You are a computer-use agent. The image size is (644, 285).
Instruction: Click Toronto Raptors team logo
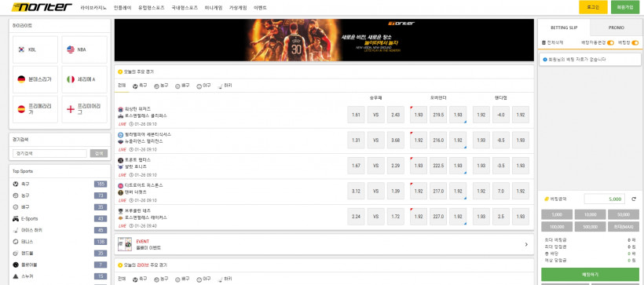[x=120, y=160]
